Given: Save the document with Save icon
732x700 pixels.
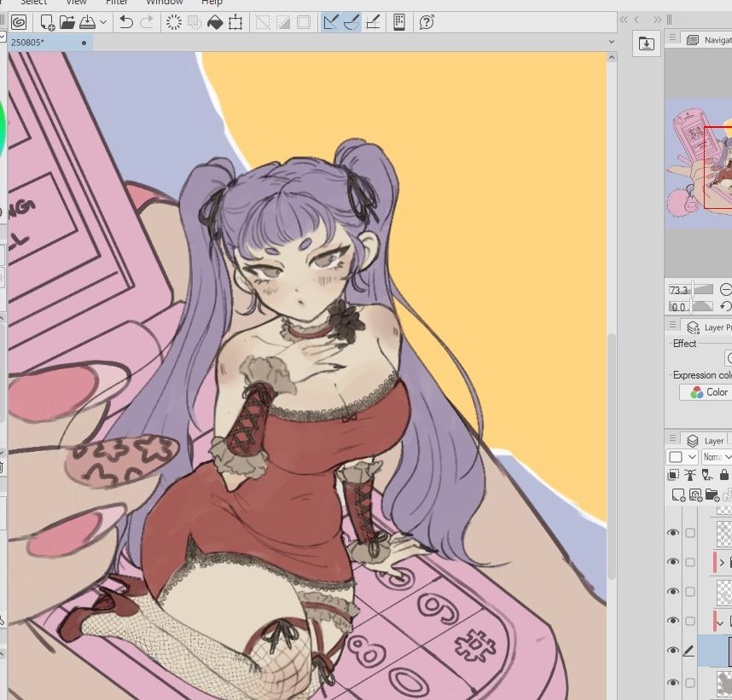Looking at the screenshot, I should [87, 22].
